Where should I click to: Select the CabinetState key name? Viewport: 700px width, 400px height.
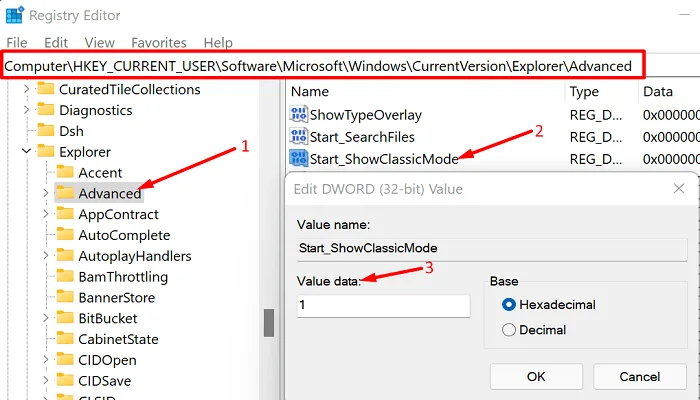coord(119,339)
